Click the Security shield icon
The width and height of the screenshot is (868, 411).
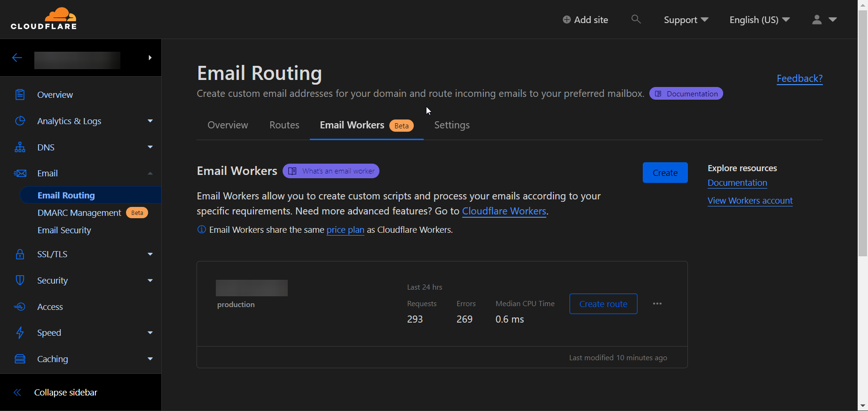click(20, 280)
